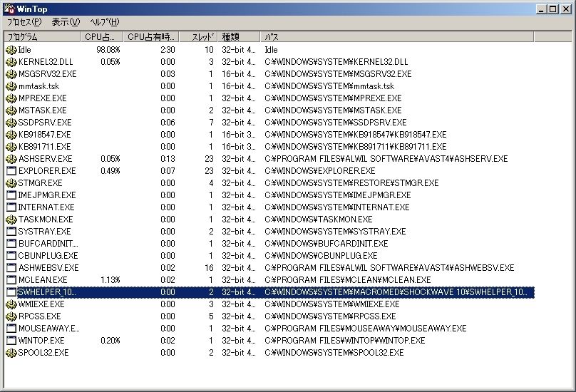Image resolution: width=576 pixels, height=392 pixels.
Task: Click the MOUSEAWAY.EXE path in Program Files
Action: tap(366, 329)
